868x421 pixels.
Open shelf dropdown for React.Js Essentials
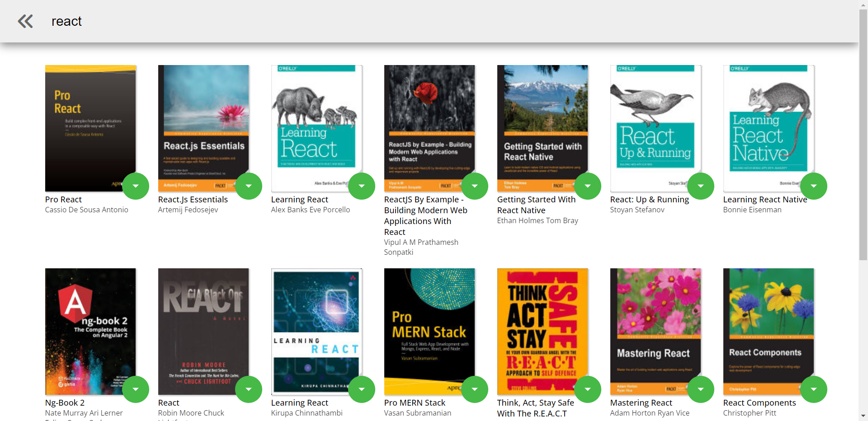tap(249, 186)
